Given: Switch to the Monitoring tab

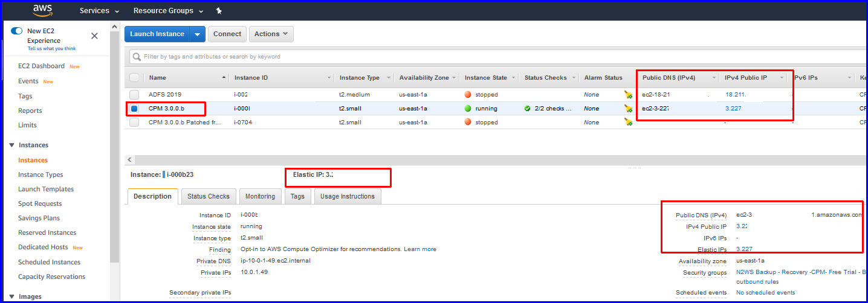Looking at the screenshot, I should point(260,196).
